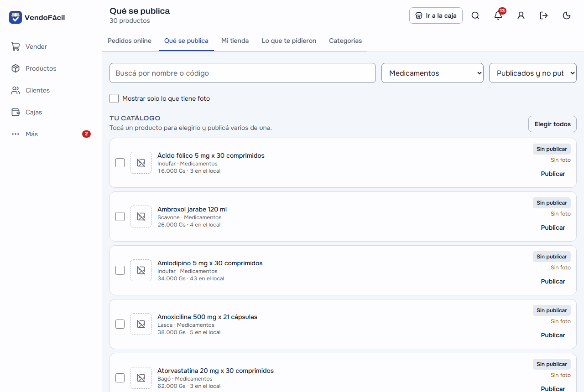Screen dimensions: 584x392
Task: Click the 'Atorvastatina 20 mg x 30 comprimidos' title
Action: (215, 371)
